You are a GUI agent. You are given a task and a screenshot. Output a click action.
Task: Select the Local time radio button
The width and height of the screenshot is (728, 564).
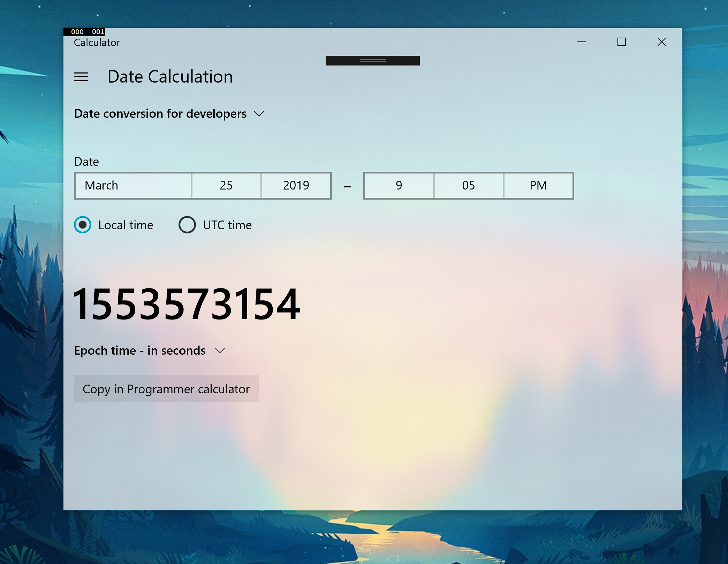pyautogui.click(x=83, y=224)
